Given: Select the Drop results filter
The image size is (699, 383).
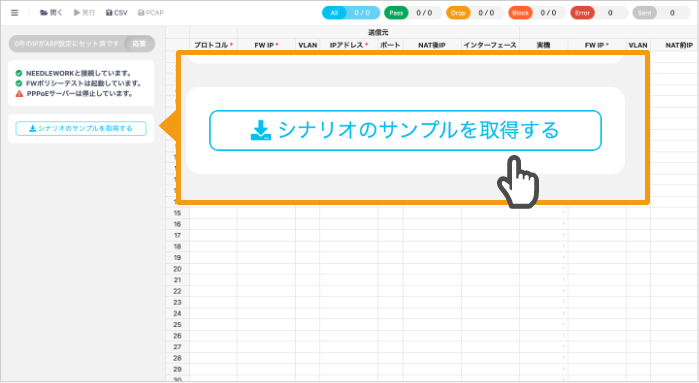Looking at the screenshot, I should (x=475, y=13).
